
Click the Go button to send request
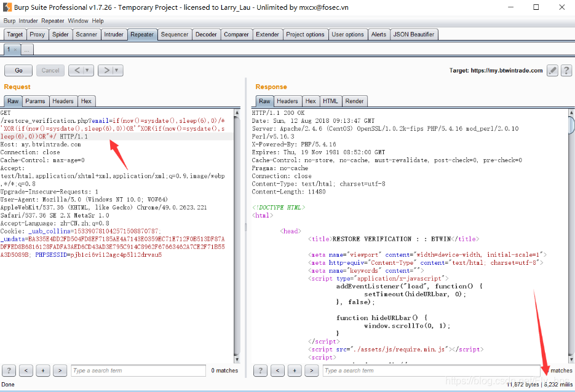tap(18, 70)
